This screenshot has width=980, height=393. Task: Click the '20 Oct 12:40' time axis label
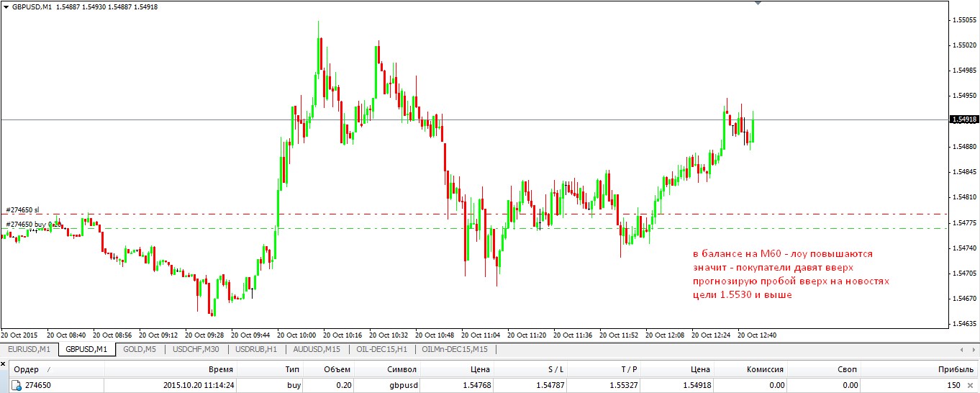click(757, 335)
